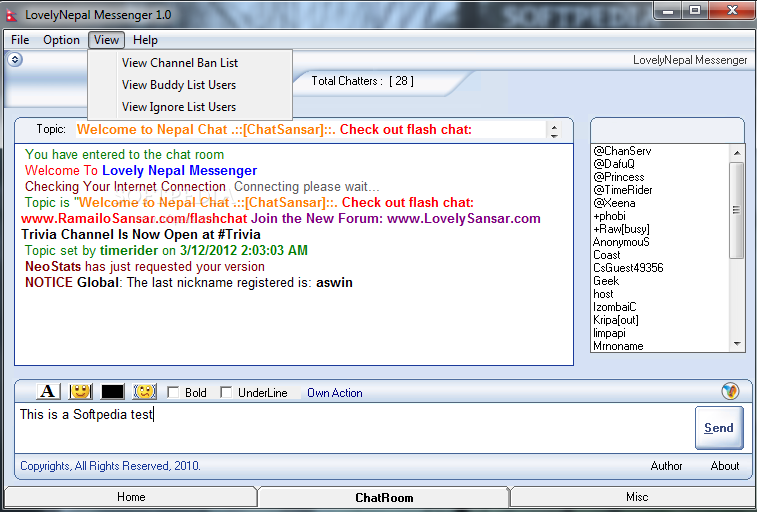757x512 pixels.
Task: Click the circular collapse arrow icon under File
Action: tap(15, 60)
